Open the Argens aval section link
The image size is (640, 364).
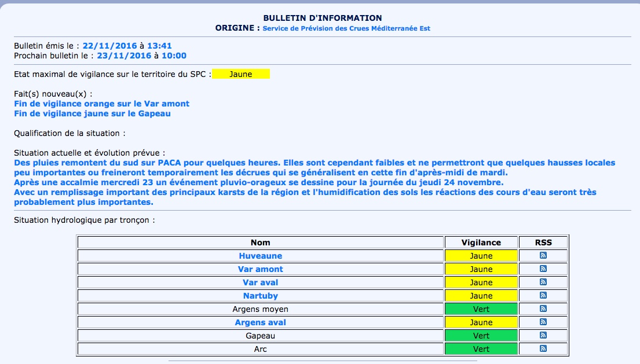click(x=261, y=322)
